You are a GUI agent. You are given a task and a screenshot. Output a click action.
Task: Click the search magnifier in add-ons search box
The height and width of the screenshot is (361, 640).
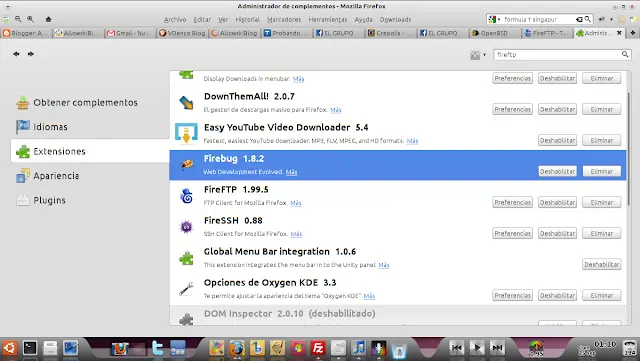(625, 54)
